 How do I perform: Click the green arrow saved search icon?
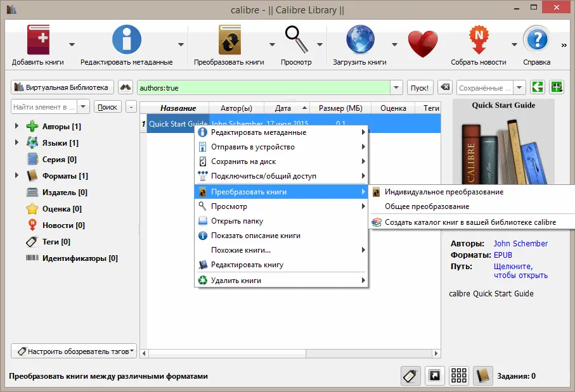tap(538, 87)
